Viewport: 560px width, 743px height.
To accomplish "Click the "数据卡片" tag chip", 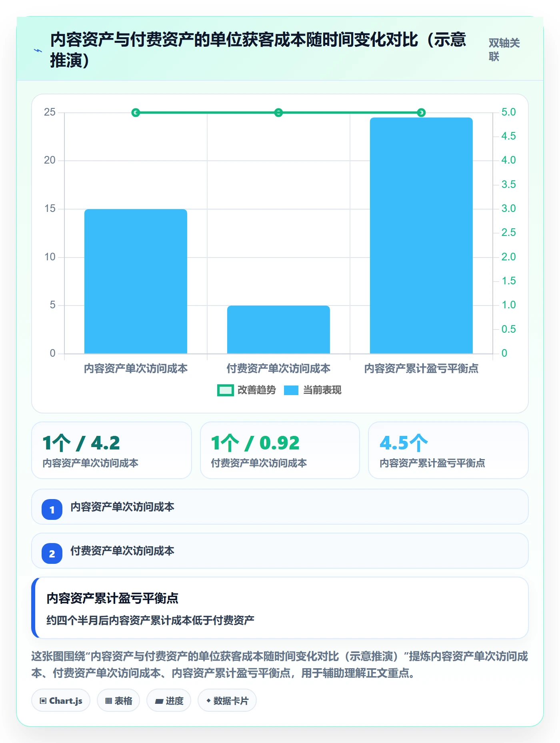I will click(227, 701).
